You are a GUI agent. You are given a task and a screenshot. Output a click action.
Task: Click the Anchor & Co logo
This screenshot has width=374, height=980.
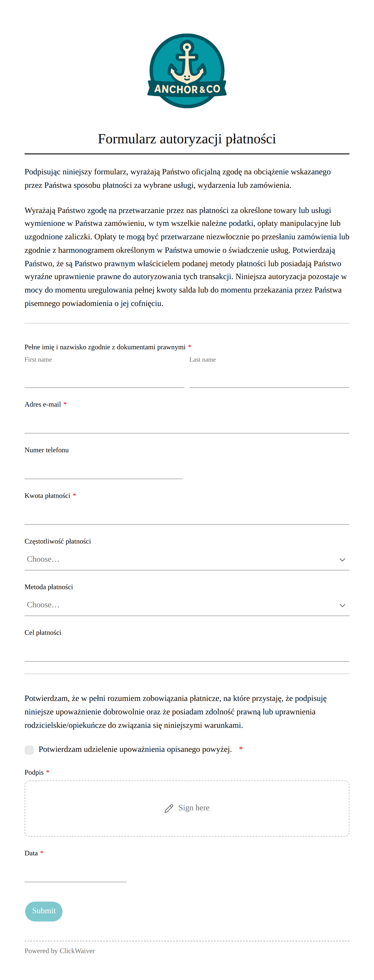point(187,71)
